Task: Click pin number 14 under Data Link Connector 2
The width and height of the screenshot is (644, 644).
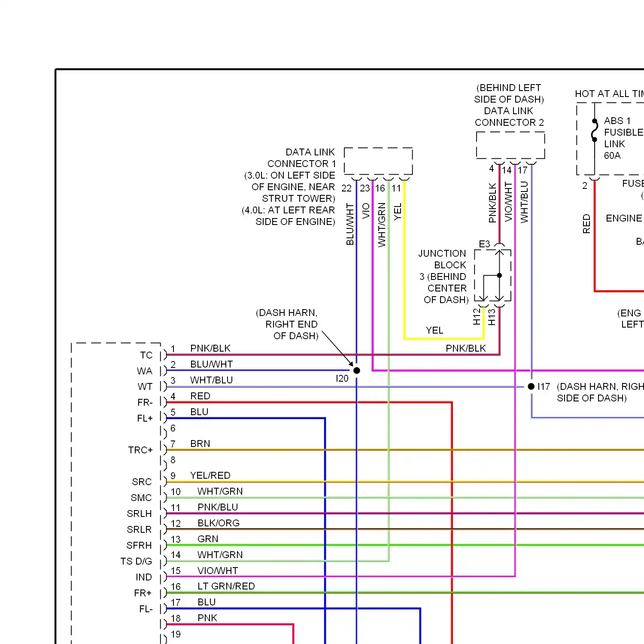Action: tap(507, 170)
